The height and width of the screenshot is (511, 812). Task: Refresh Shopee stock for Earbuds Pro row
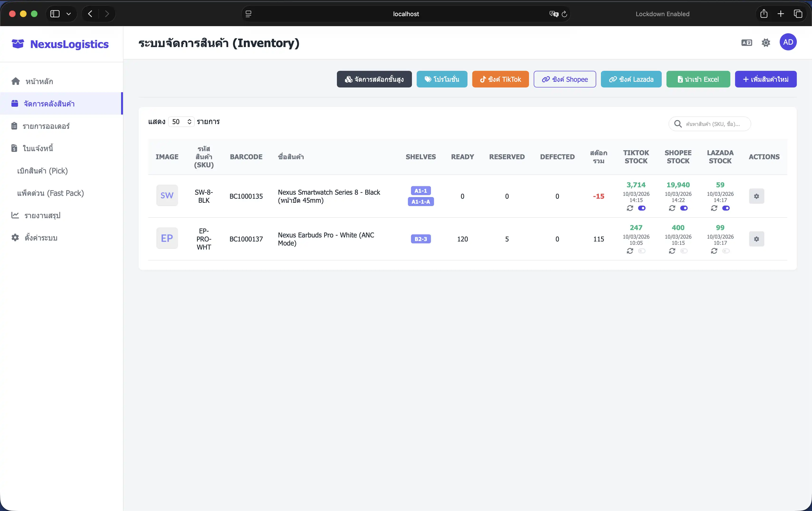click(x=672, y=251)
